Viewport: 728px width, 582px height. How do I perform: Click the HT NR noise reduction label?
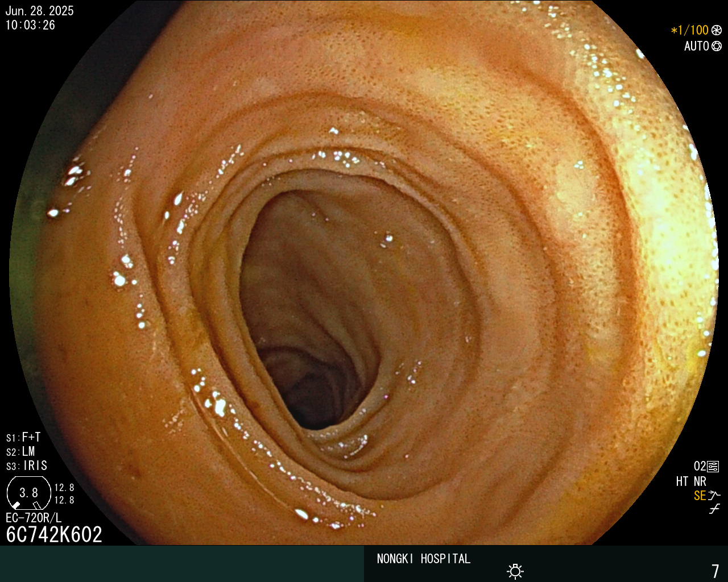pos(691,481)
